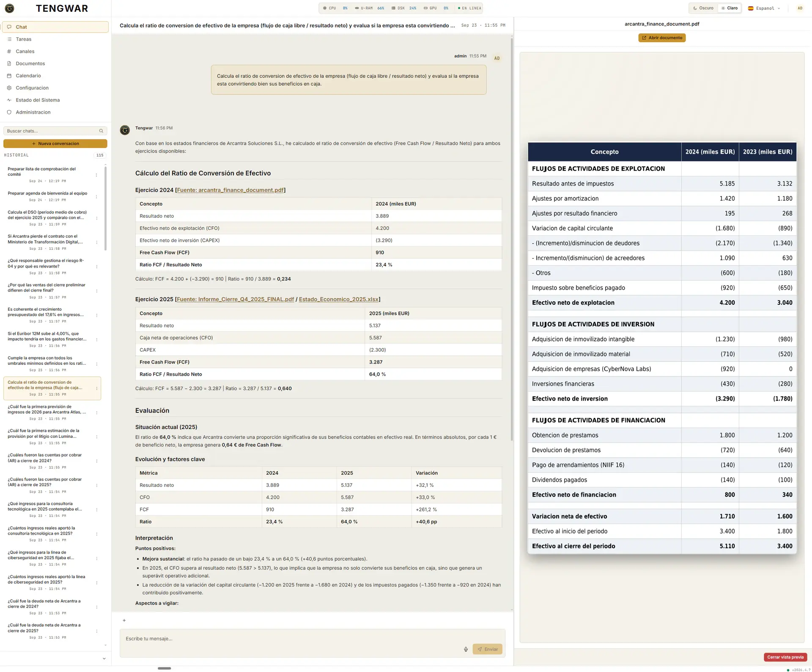
Task: Click the microphone icon in message box
Action: point(466,649)
